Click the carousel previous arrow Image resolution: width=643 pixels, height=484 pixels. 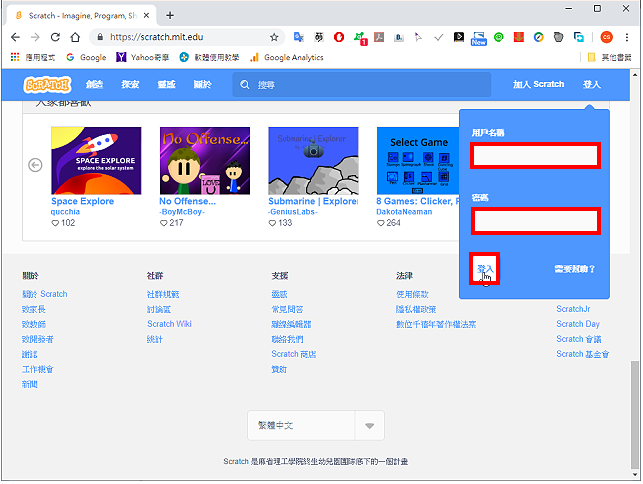coord(35,165)
